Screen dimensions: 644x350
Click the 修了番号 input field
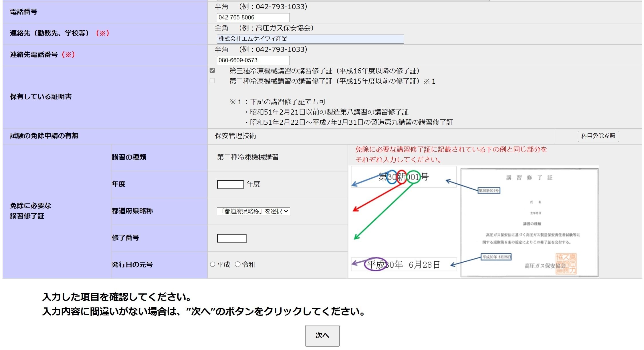[232, 238]
